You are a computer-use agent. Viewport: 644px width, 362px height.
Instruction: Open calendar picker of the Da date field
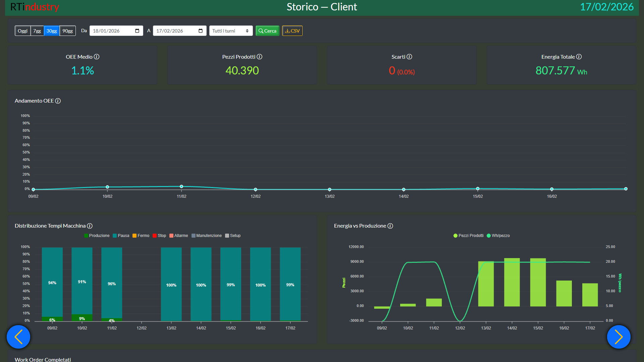[x=137, y=31]
